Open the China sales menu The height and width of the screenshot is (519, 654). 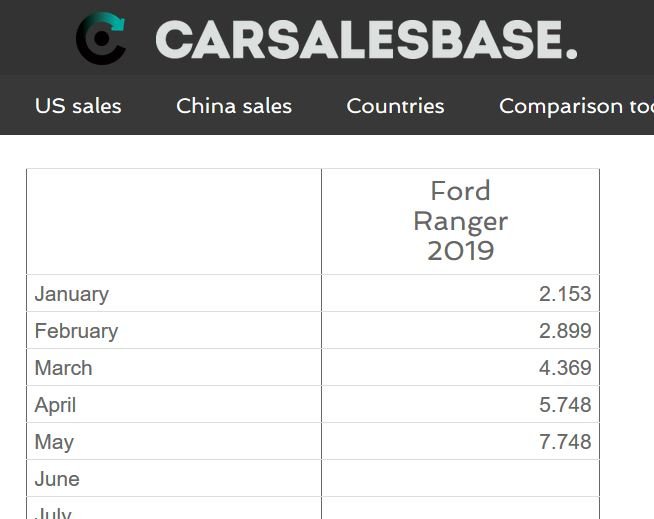coord(234,106)
